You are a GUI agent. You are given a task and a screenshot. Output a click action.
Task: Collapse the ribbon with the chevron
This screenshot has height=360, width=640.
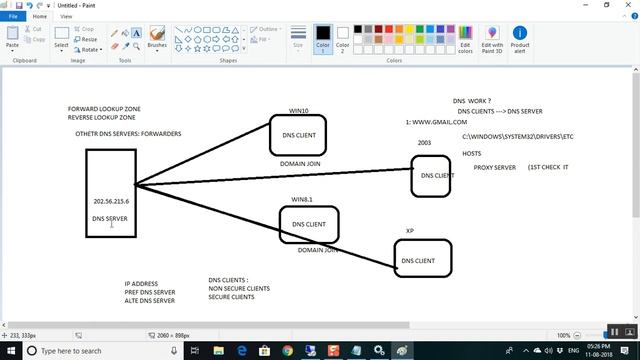click(x=624, y=16)
